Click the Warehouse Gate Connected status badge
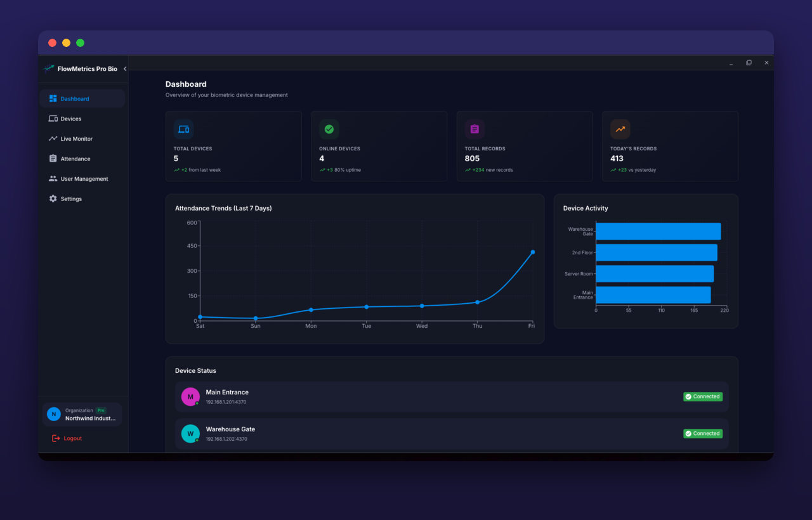 coord(703,434)
